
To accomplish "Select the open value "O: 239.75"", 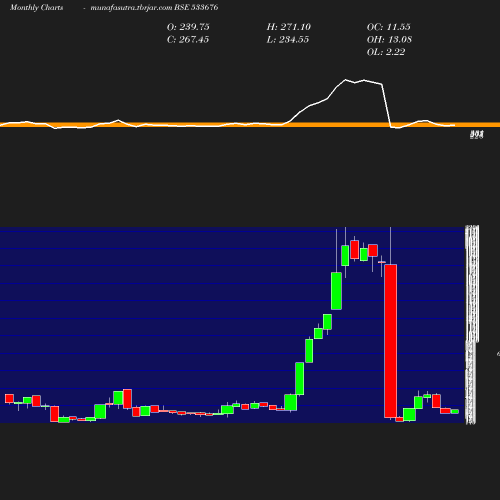I will [188, 27].
